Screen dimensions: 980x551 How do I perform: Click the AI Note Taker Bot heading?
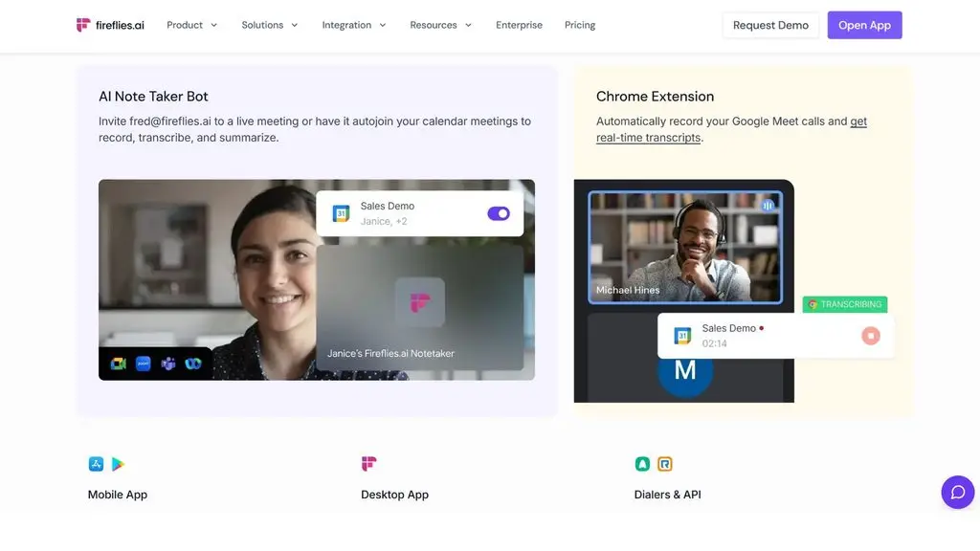tap(153, 97)
